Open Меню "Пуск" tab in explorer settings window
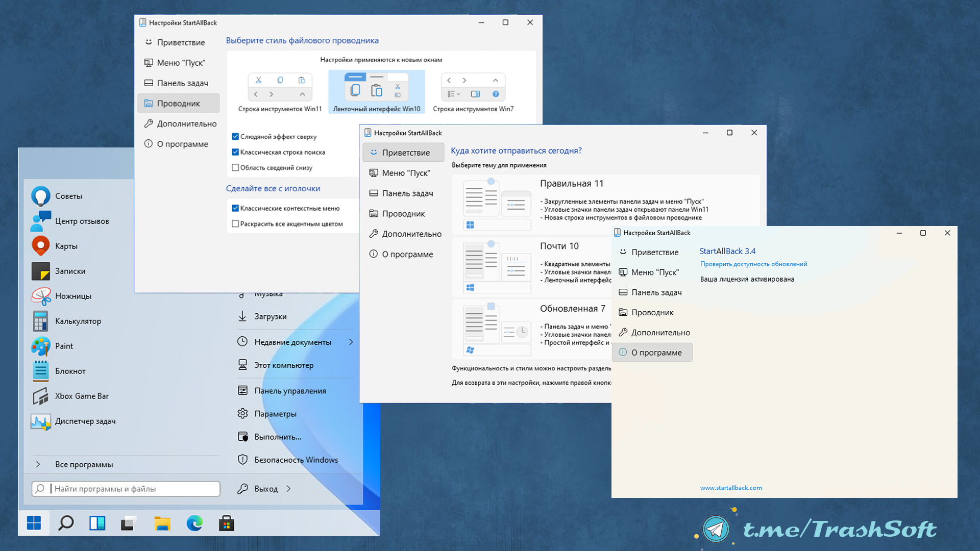The height and width of the screenshot is (551, 980). [x=179, y=63]
